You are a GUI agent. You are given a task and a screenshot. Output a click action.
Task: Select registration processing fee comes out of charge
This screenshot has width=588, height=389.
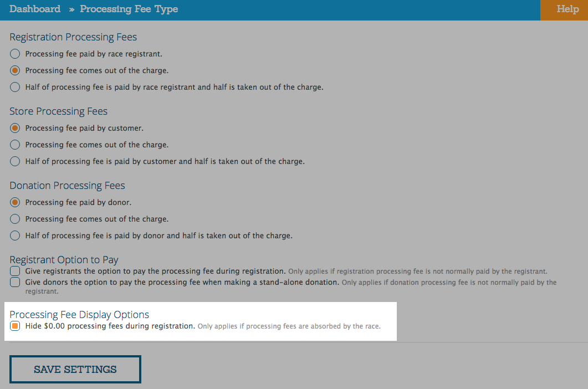pyautogui.click(x=14, y=70)
